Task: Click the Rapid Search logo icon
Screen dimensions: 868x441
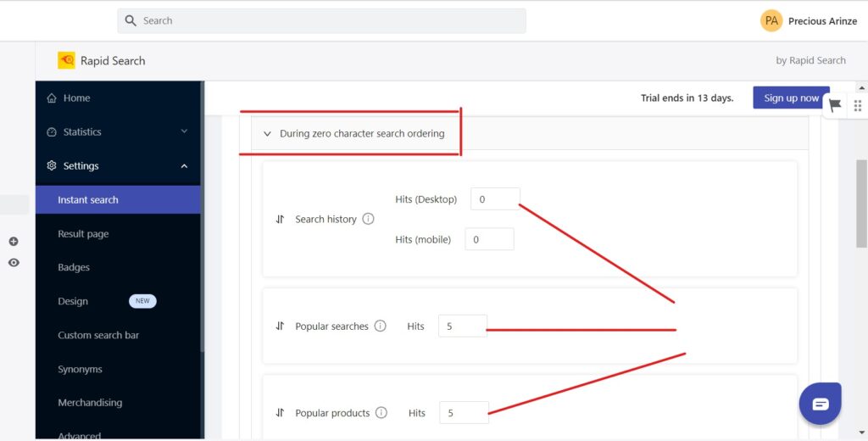Action: (x=66, y=60)
